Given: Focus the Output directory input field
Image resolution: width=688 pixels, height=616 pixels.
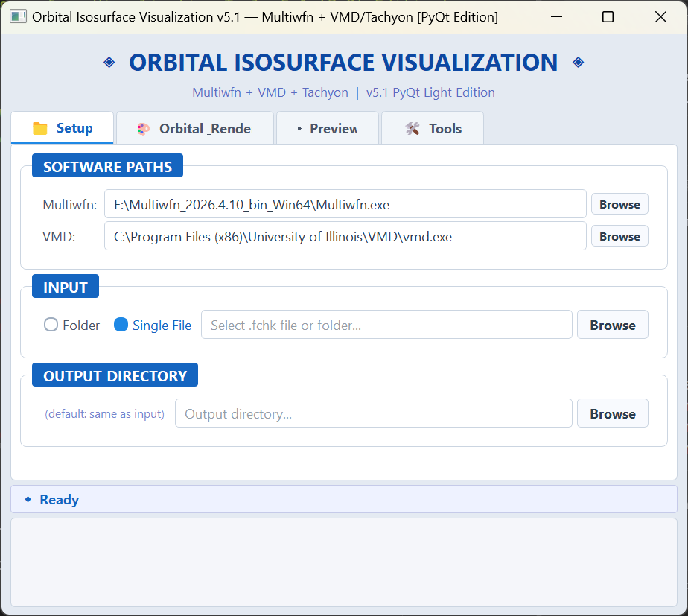Looking at the screenshot, I should tap(373, 413).
